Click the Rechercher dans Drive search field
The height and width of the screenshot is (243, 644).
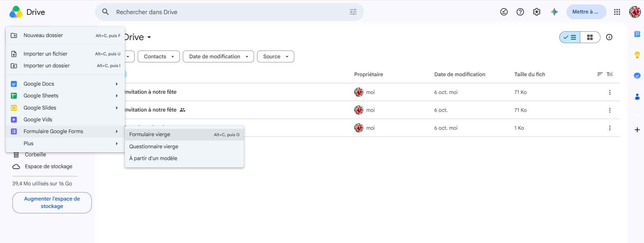click(229, 12)
